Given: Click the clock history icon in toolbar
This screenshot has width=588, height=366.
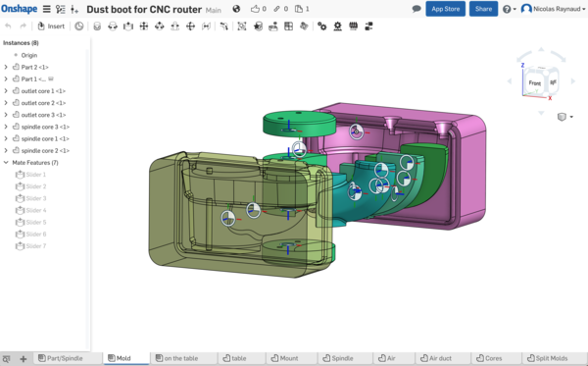Looking at the screenshot, I should [78, 26].
